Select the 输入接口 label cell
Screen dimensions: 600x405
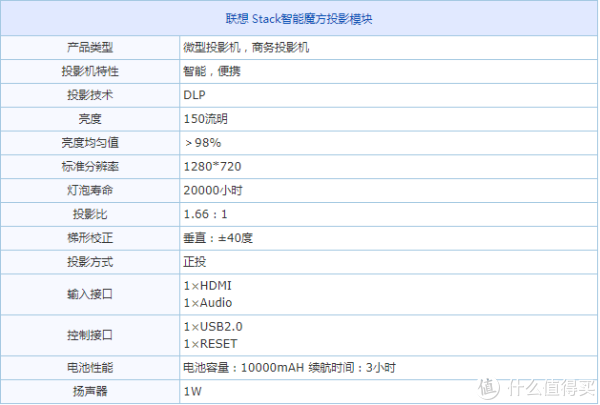[90, 294]
